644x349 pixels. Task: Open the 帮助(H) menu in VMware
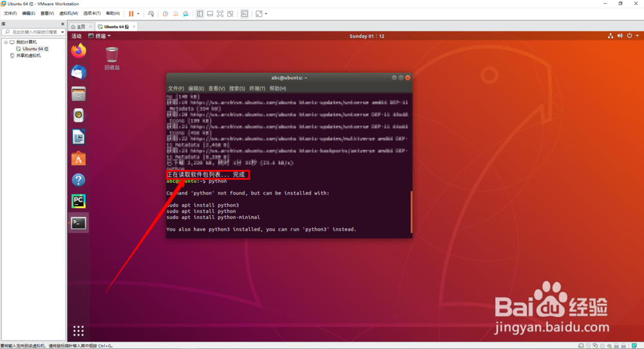click(113, 14)
